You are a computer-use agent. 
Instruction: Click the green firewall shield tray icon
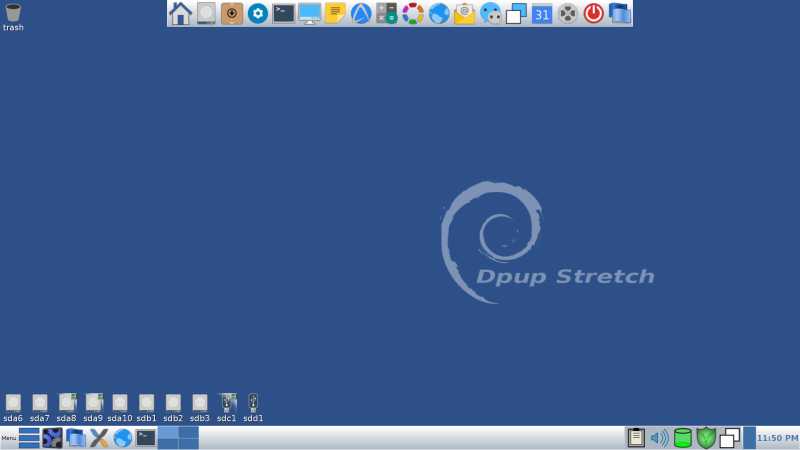[706, 438]
